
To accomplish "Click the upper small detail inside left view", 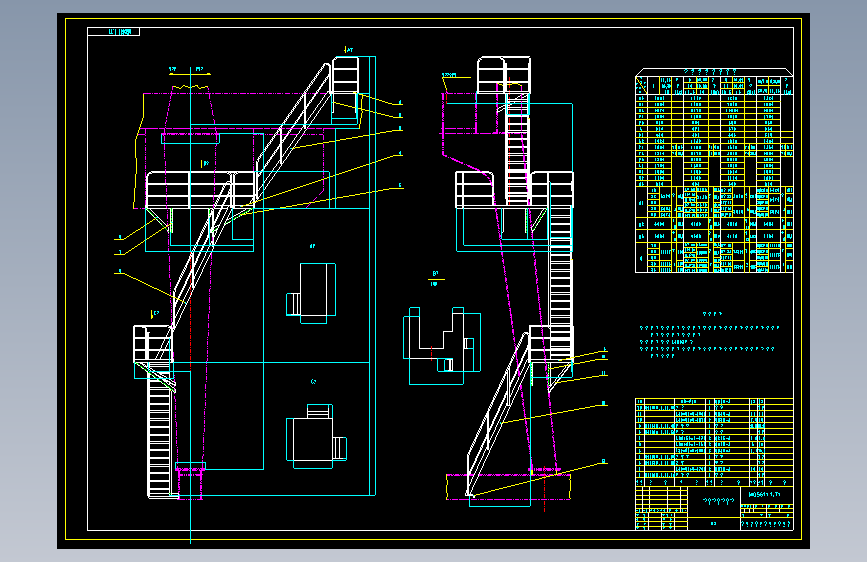I will [311, 293].
